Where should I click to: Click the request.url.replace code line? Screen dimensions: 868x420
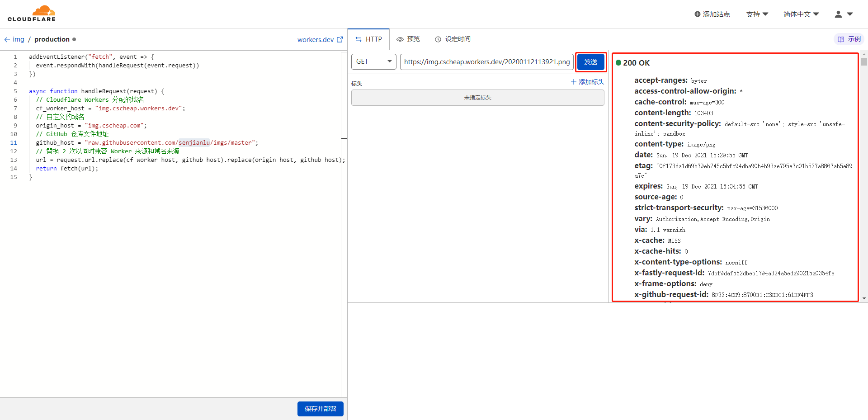click(x=191, y=160)
